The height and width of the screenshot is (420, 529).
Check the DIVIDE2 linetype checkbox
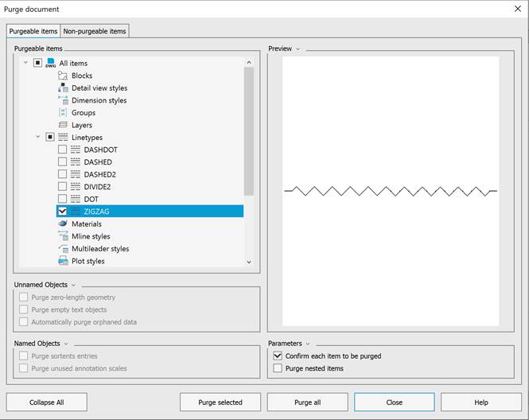click(62, 187)
